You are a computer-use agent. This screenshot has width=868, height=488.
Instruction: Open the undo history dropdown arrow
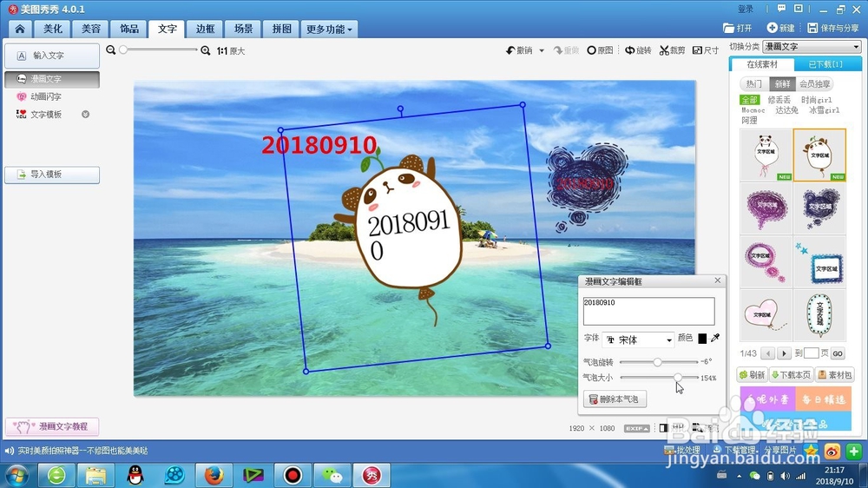542,50
